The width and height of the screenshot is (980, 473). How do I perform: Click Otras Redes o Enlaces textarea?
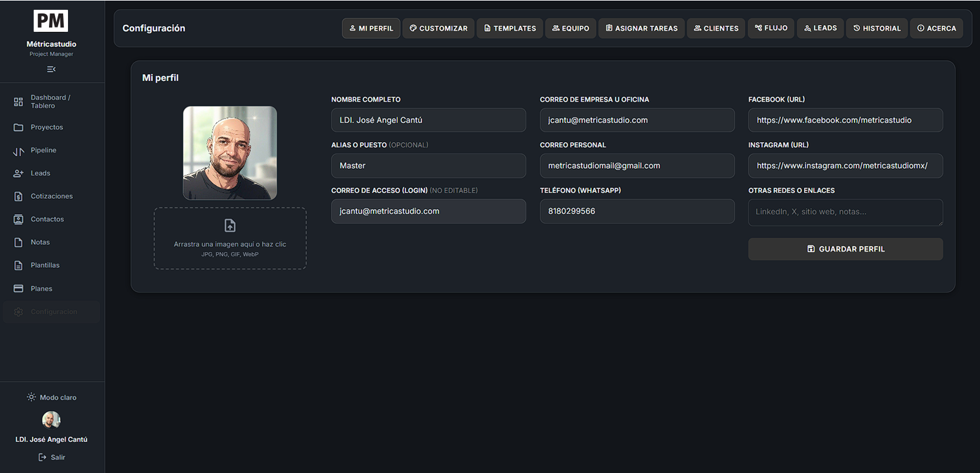coord(845,212)
